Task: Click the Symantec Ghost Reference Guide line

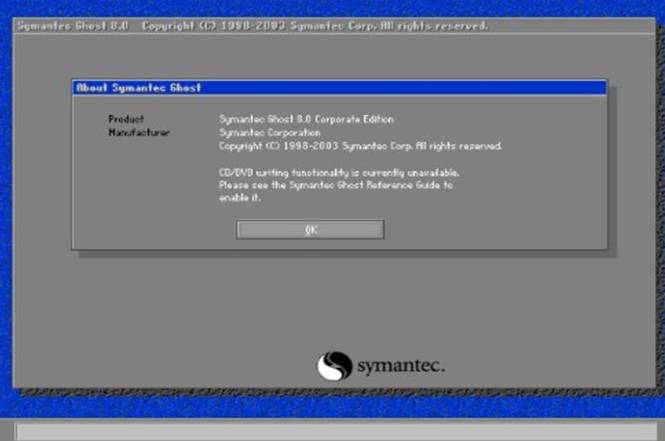Action: coord(336,185)
